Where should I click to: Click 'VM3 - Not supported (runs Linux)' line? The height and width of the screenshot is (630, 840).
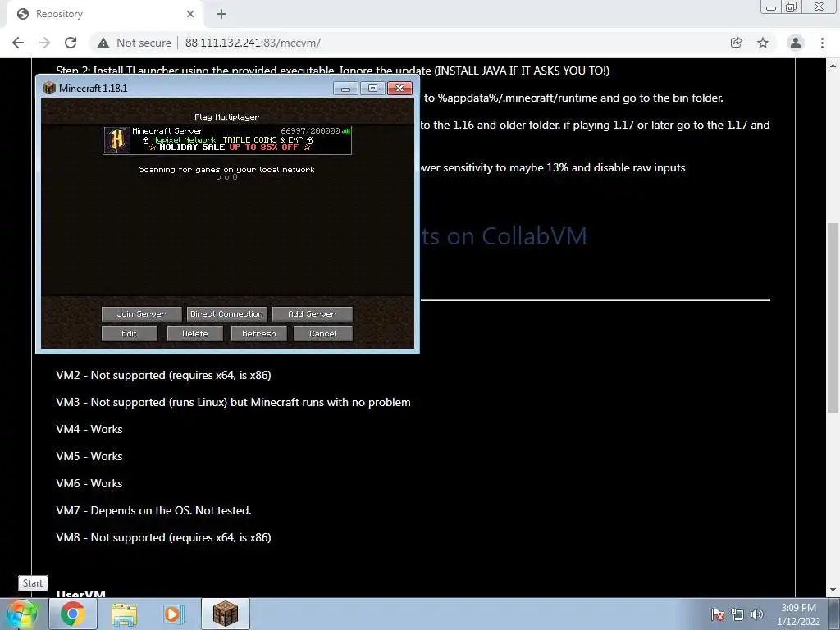pos(233,402)
